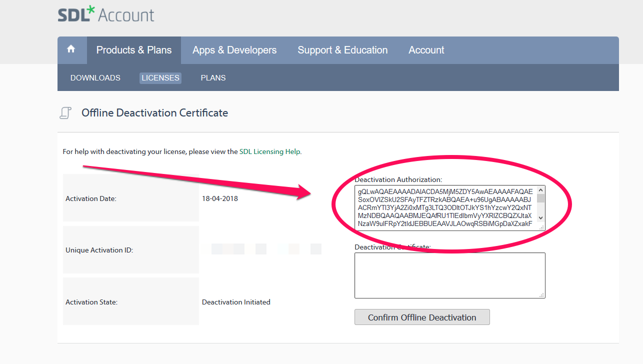Click the Authorization box scrollbar thumb

(x=541, y=198)
